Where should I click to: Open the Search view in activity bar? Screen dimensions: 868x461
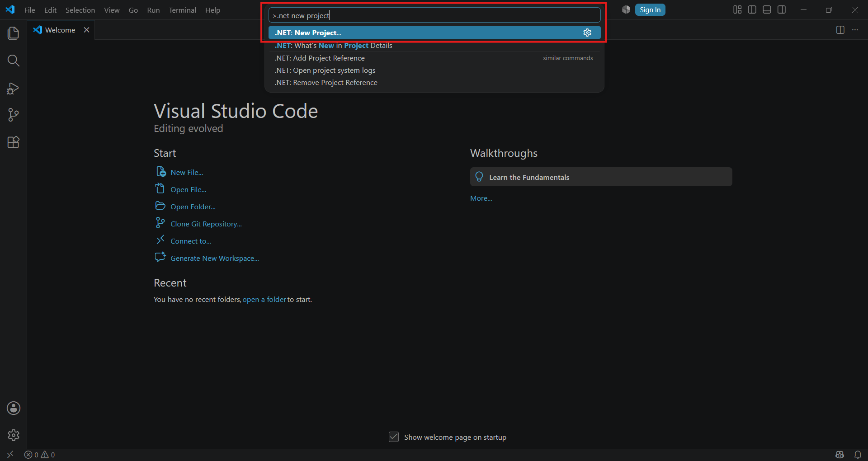point(14,61)
